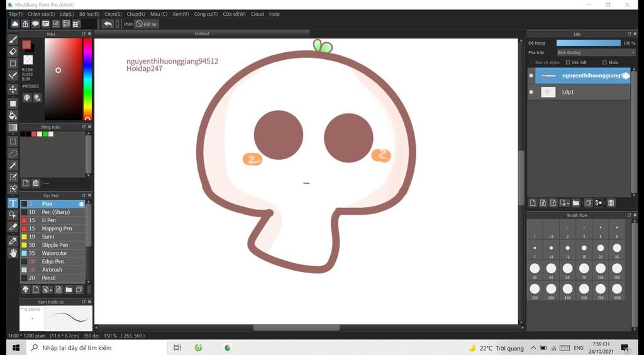Click the canvas horizontal scrollbar
Screen dimensions: 644x355
pyautogui.click(x=297, y=327)
